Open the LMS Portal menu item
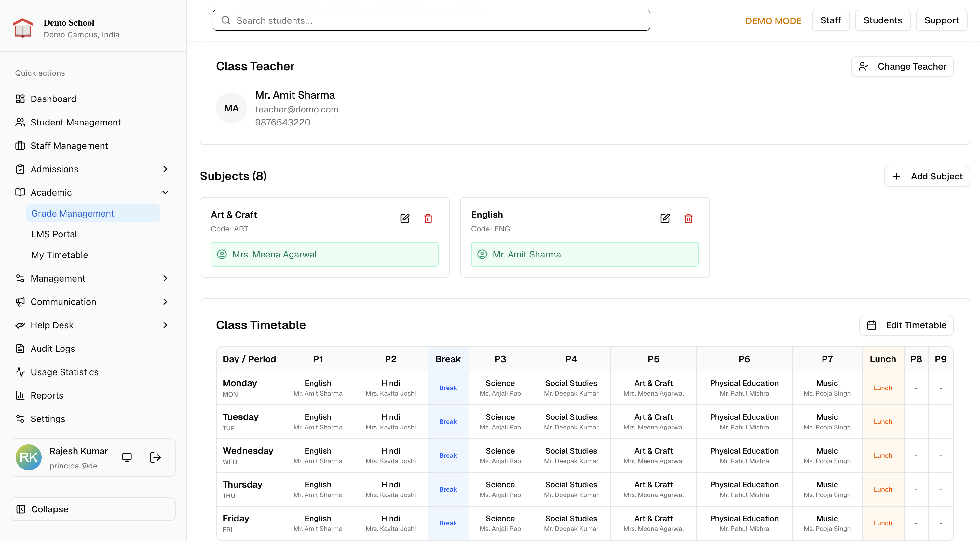The width and height of the screenshot is (980, 541). pos(54,234)
